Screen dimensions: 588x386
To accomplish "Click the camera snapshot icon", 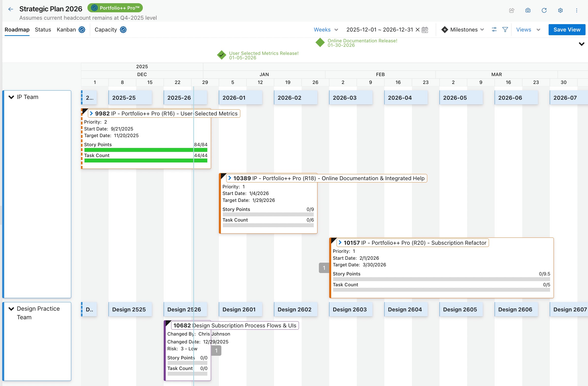I will tap(528, 10).
